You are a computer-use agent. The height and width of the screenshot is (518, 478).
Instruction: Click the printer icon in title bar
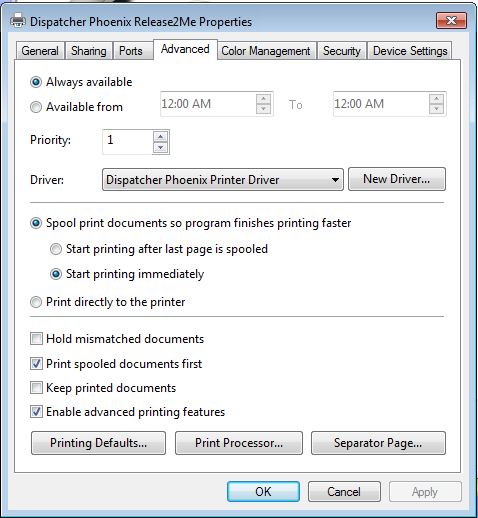pos(18,21)
